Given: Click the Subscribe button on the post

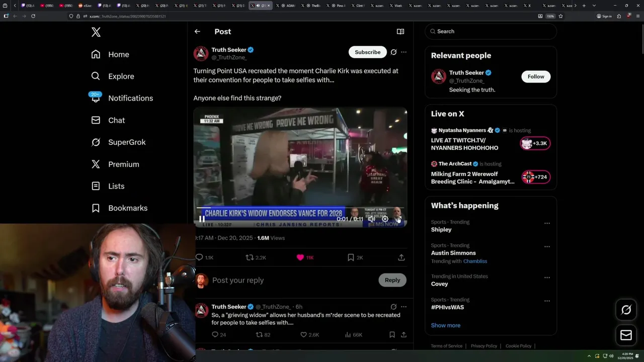Looking at the screenshot, I should tap(367, 52).
